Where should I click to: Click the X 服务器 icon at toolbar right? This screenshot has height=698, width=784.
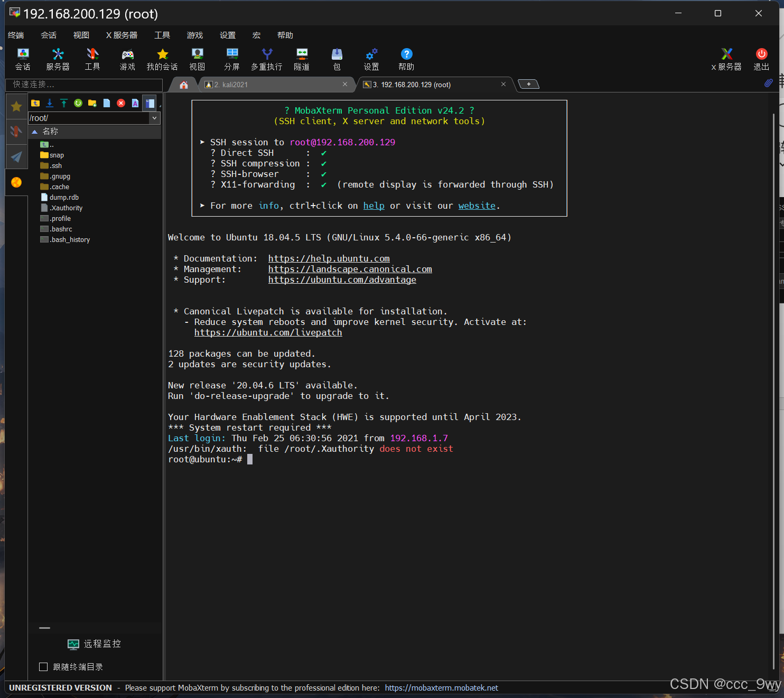726,59
